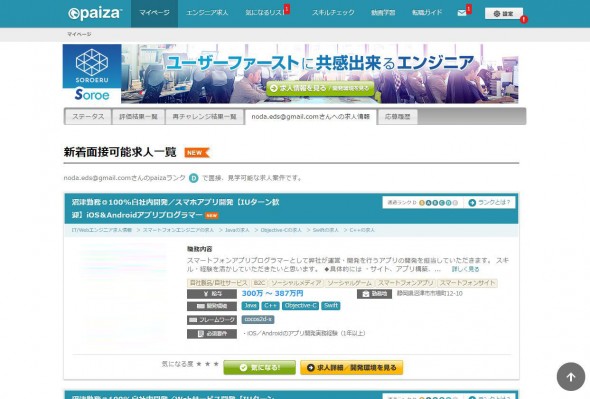Viewport: 590px width, 399px height.
Task: Select the Java language tag
Action: pyautogui.click(x=250, y=306)
